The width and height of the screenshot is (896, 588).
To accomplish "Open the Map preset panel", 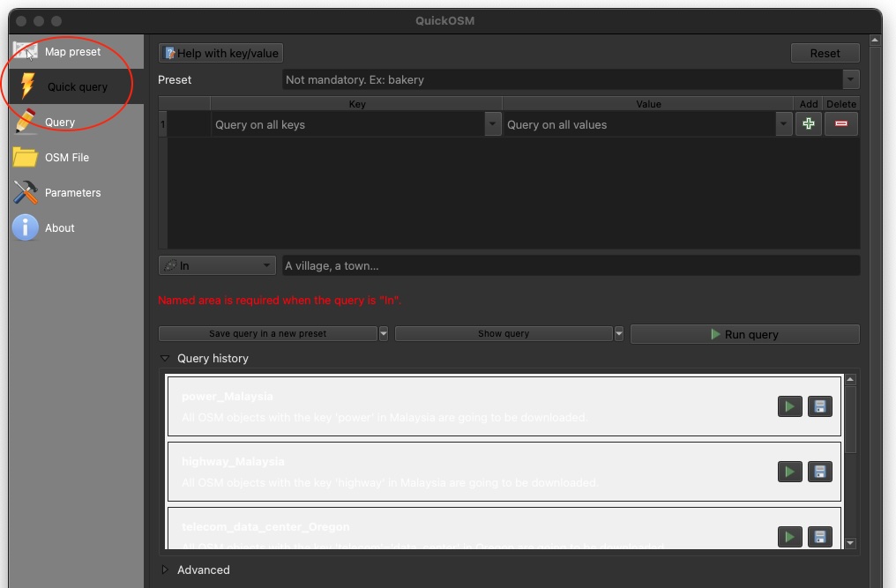I will click(x=72, y=52).
